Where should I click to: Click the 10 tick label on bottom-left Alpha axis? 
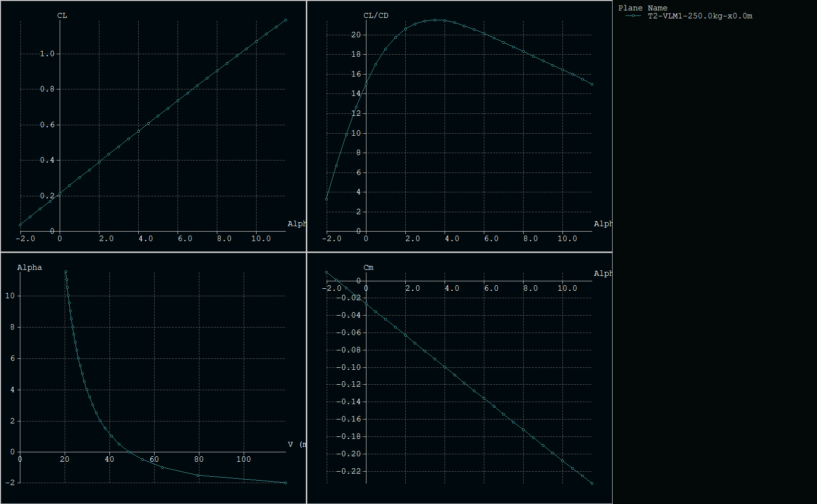[10, 296]
